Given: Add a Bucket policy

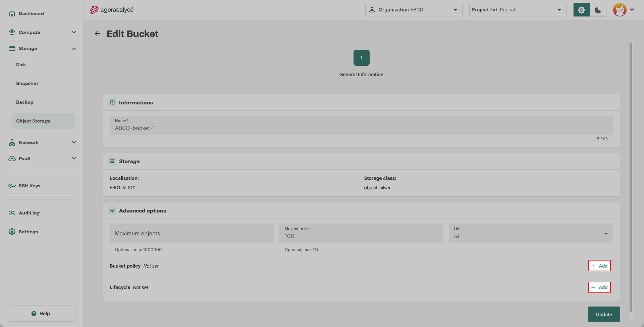Looking at the screenshot, I should click(x=599, y=266).
